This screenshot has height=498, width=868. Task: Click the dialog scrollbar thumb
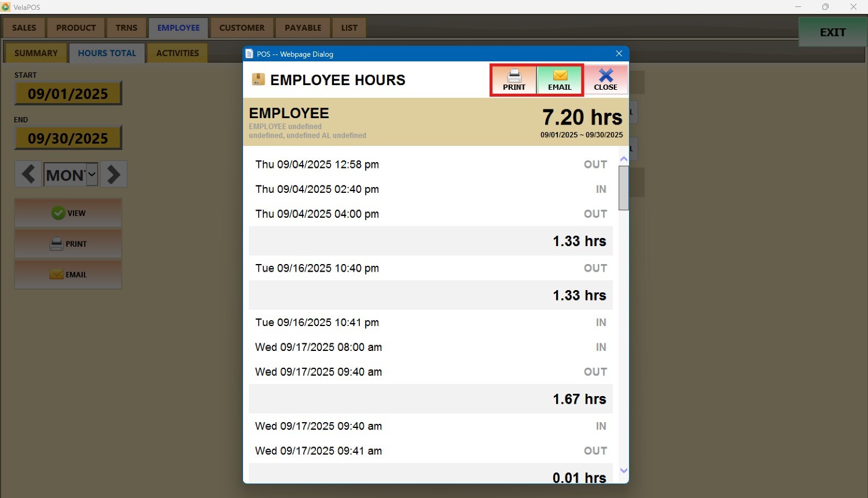point(623,188)
